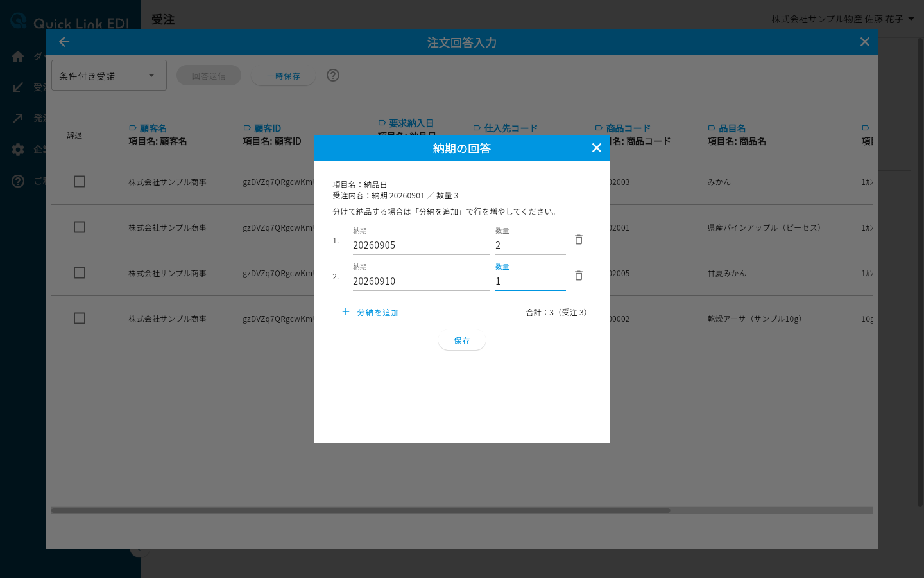Image resolution: width=924 pixels, height=578 pixels.
Task: Focus the 納期 field showing 20260910
Action: (421, 281)
